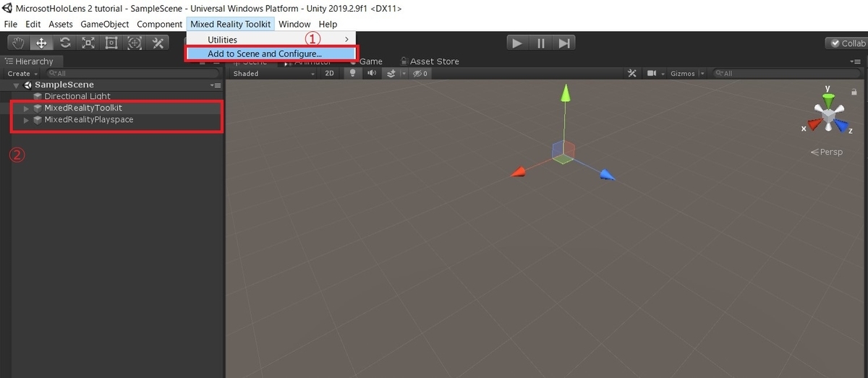Open the Help menu
Viewport: 868px width, 378px height.
328,24
